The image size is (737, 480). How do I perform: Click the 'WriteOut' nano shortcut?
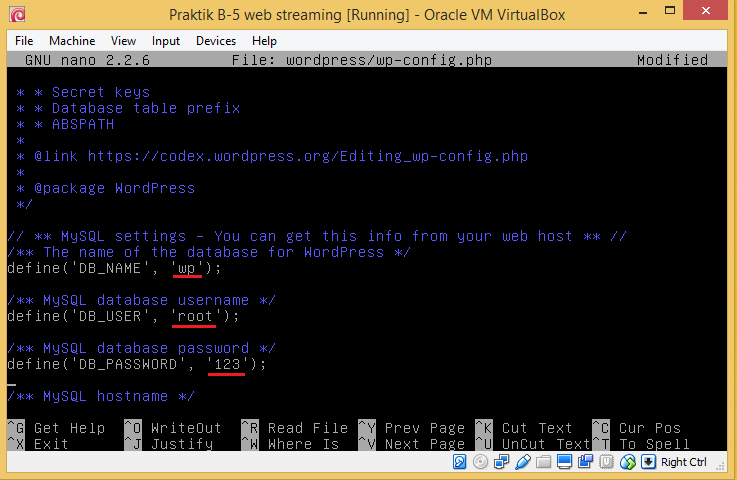coord(173,428)
